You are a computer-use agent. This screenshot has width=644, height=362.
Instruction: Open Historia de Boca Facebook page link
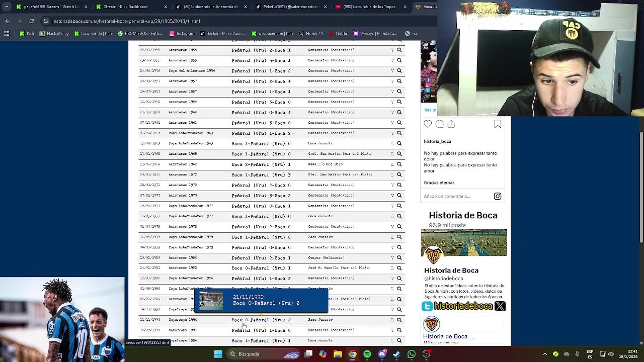pos(449,336)
